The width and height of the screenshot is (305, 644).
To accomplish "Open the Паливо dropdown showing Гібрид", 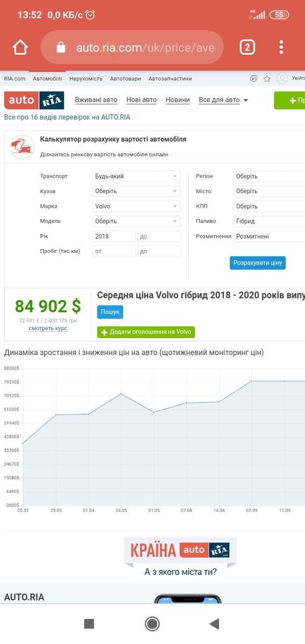I will click(269, 221).
